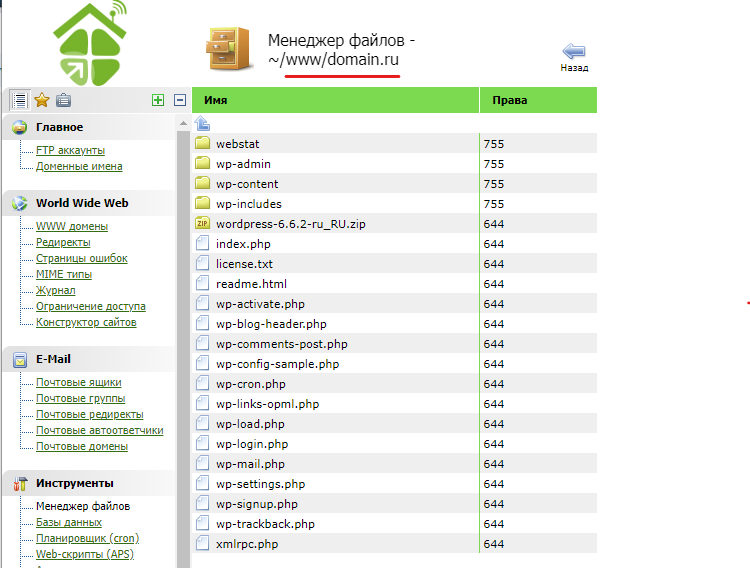This screenshot has width=750, height=568.
Task: Click the sidebar scrollbar up arrow
Action: [x=182, y=123]
